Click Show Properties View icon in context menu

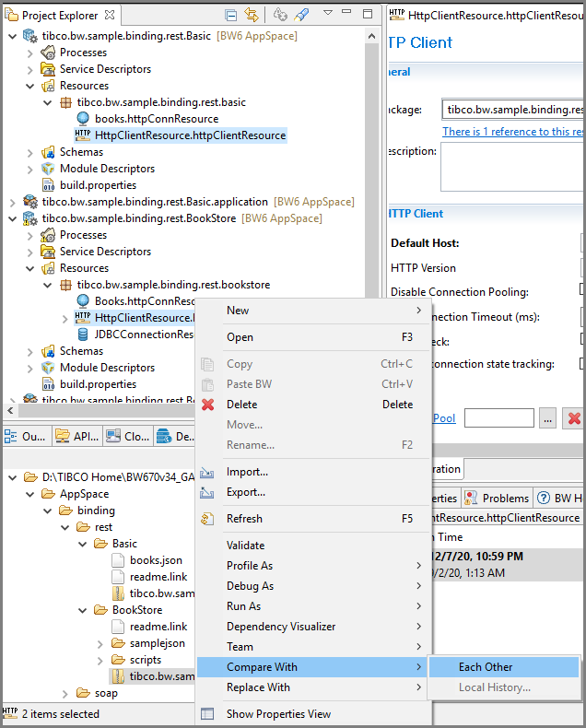click(x=207, y=714)
